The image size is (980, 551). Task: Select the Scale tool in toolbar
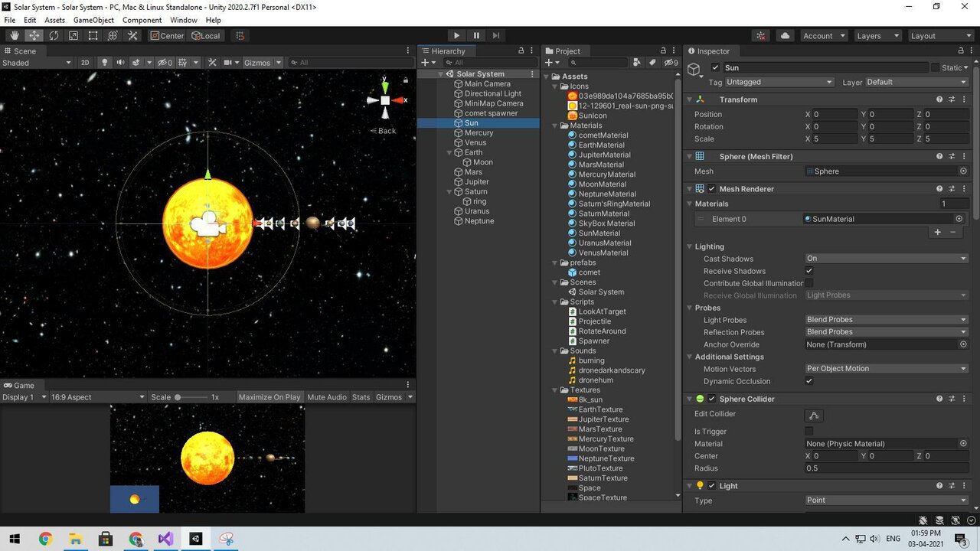[x=73, y=36]
